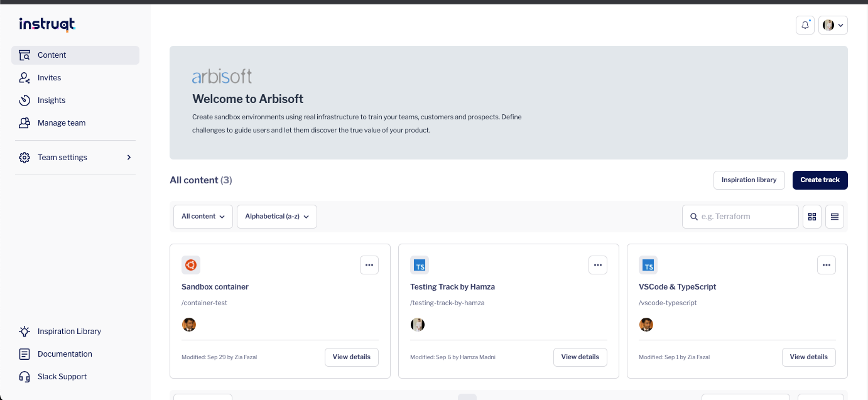Open the options menu on Testing Track by Hamza
Screen dimensions: 868x400
coord(597,265)
